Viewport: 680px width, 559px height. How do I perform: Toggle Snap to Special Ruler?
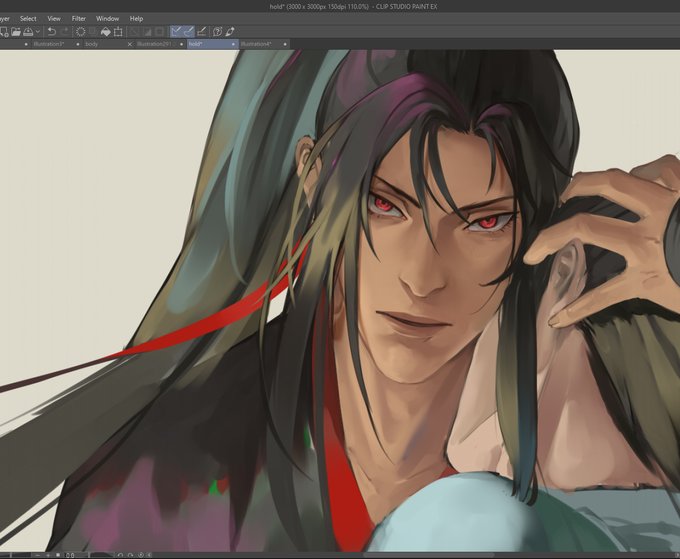(189, 32)
